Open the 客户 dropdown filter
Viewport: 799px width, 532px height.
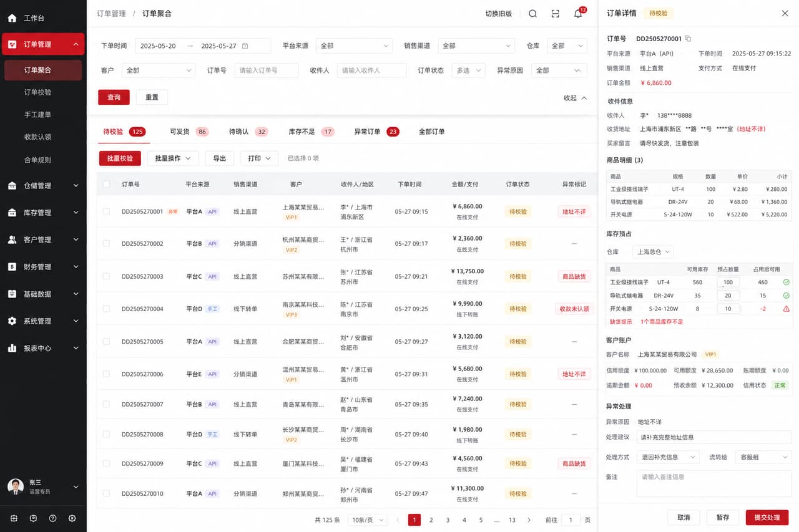[159, 70]
